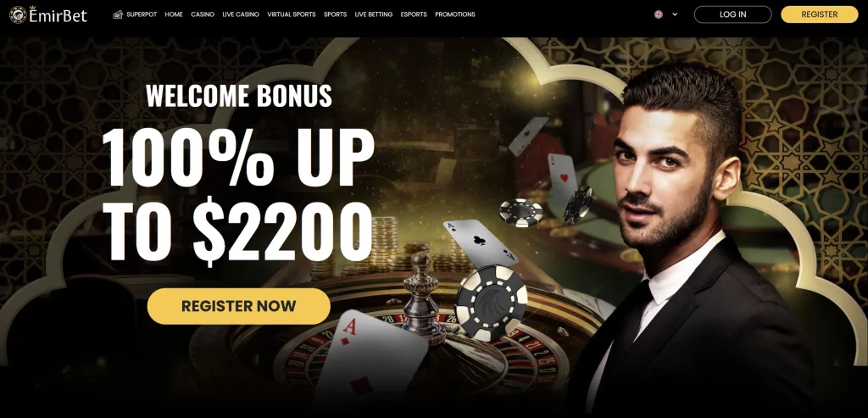Click the black poker chip graphic
Screen dimensions: 868x418
(x=491, y=303)
